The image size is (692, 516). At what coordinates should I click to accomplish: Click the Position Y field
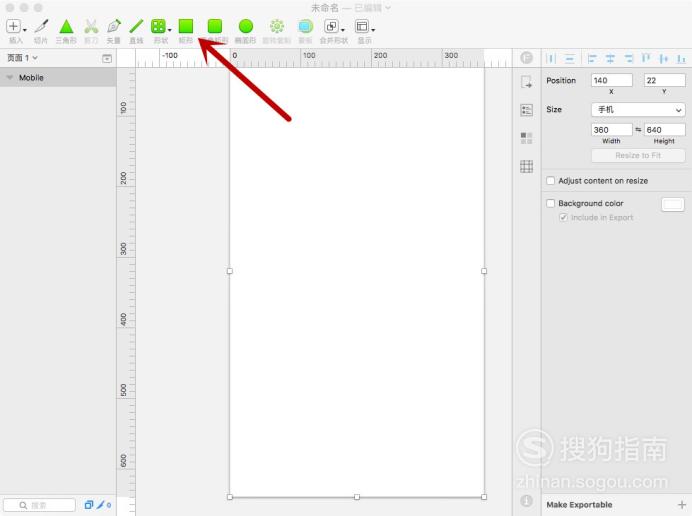[x=665, y=80]
